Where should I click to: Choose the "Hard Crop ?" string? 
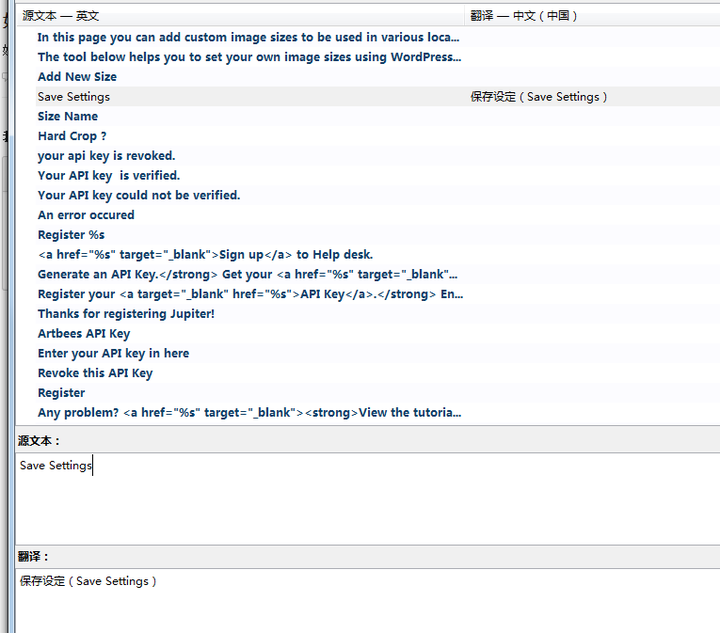[x=72, y=136]
